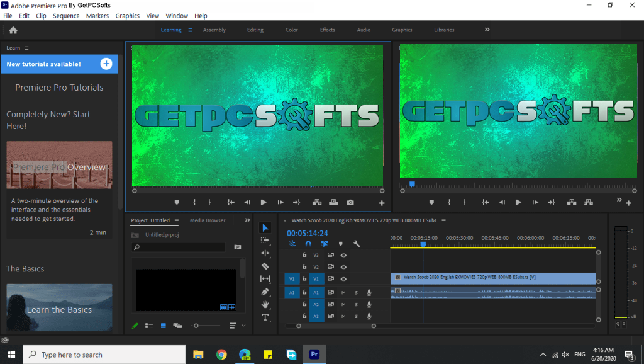644x364 pixels.
Task: Click Program monitor playhead on time ruler
Action: [x=412, y=185]
